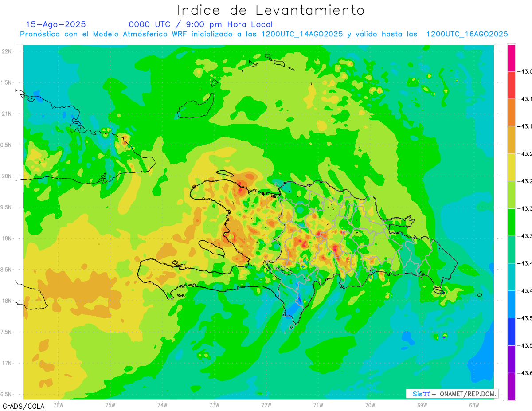
Task: Select the dark blue legend swatch
Action: coord(511,332)
